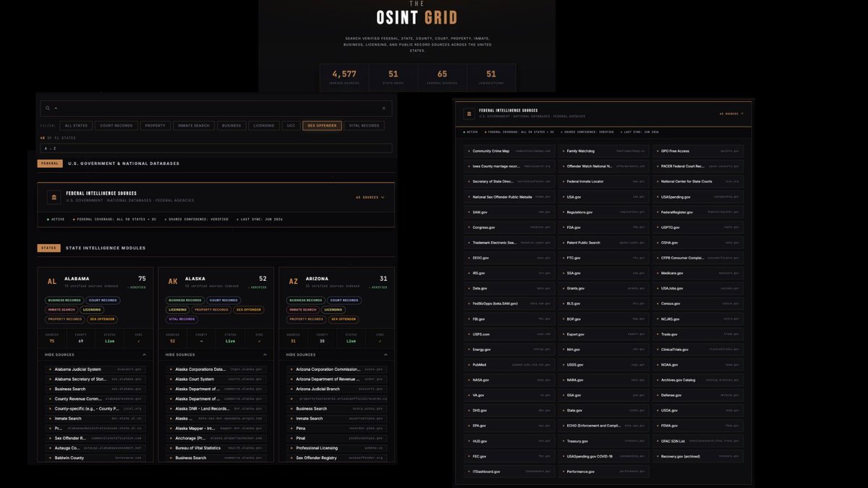Select the Inmate Search filter
This screenshot has height=488, width=868.
[x=193, y=125]
